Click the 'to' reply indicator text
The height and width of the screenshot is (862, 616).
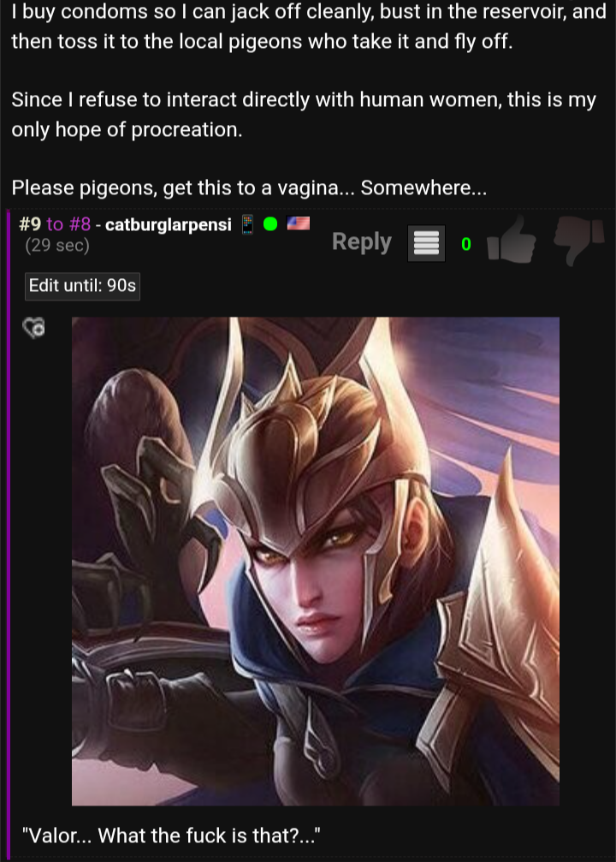click(x=55, y=224)
